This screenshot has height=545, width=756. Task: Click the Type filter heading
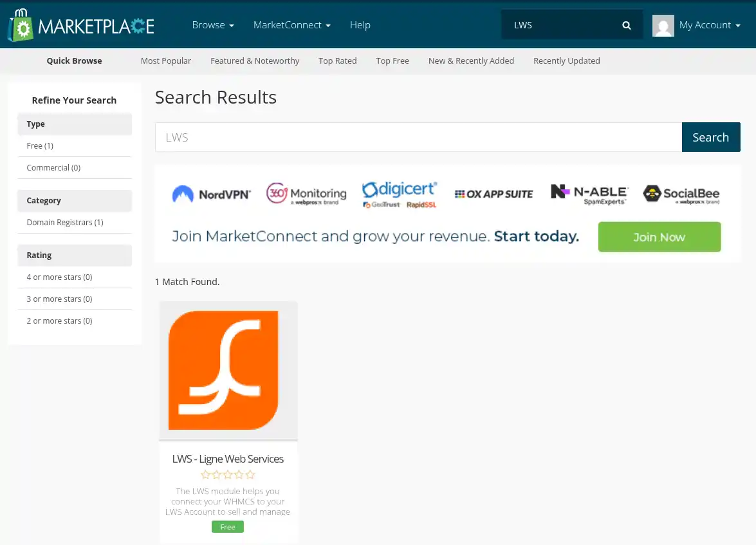(x=75, y=124)
